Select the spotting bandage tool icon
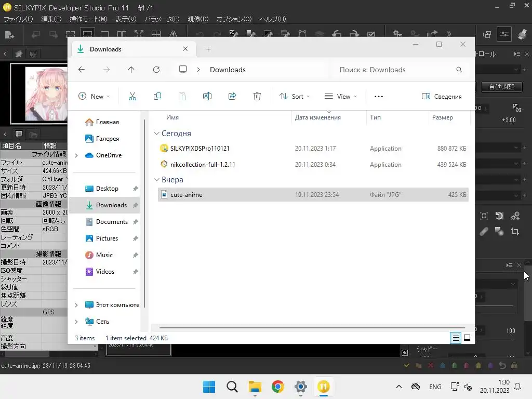 tap(484, 232)
